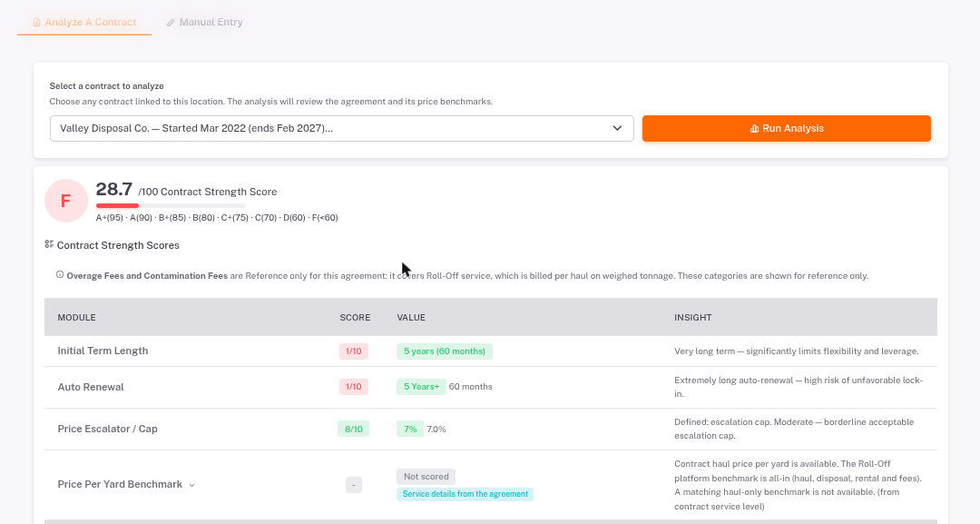Screen dimensions: 980x524
Task: Click the 'Select a contract to analyze' label
Action: click(x=107, y=86)
